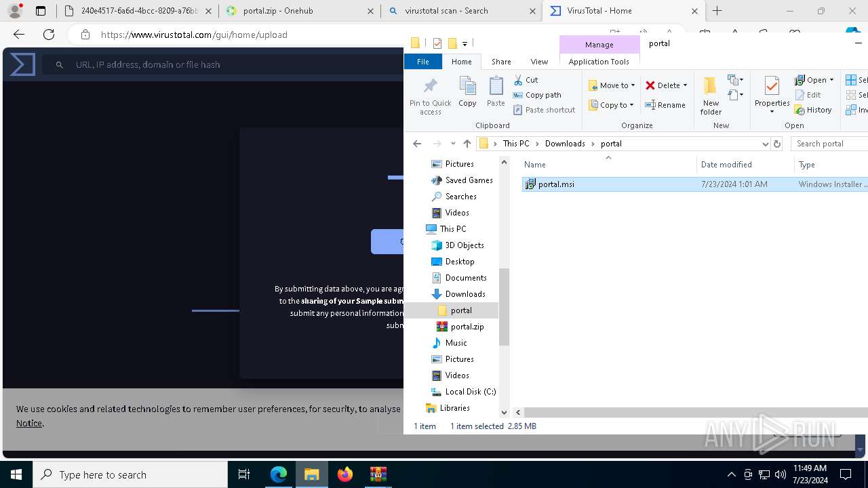Image resolution: width=868 pixels, height=488 pixels.
Task: Open the Delete dropdown arrow
Action: pos(685,85)
